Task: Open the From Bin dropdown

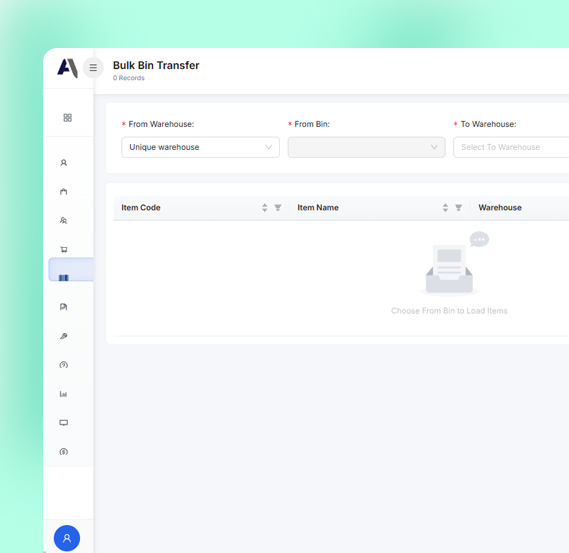Action: click(367, 147)
